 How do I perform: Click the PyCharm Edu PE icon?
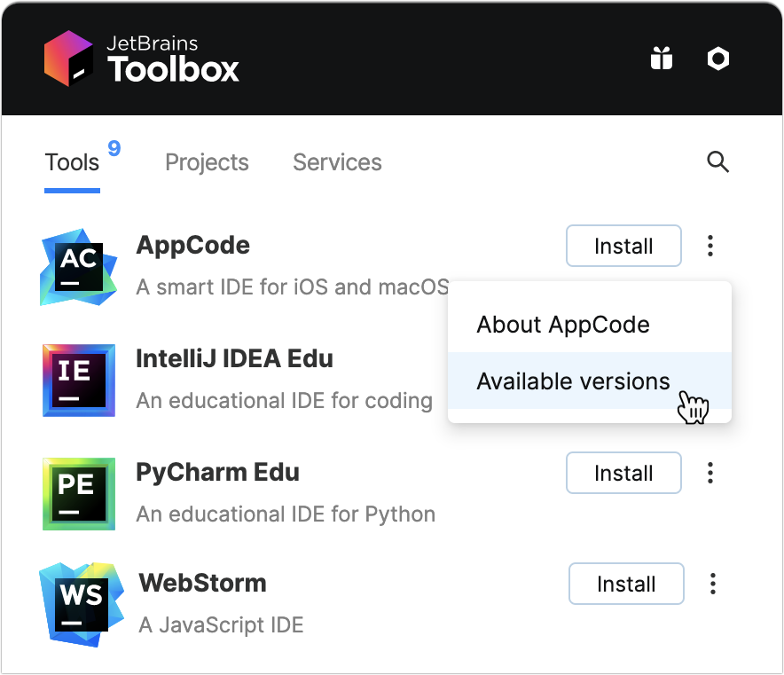point(78,493)
